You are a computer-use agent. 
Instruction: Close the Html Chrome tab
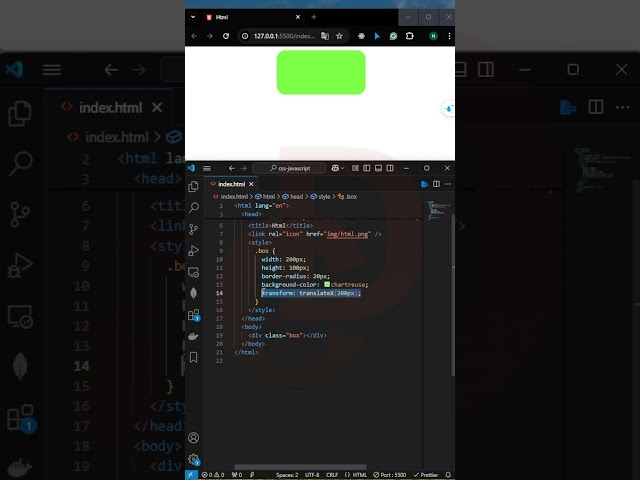coord(298,17)
